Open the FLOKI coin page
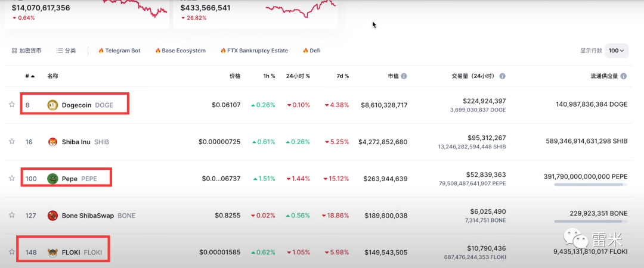The height and width of the screenshot is (268, 644). (81, 253)
